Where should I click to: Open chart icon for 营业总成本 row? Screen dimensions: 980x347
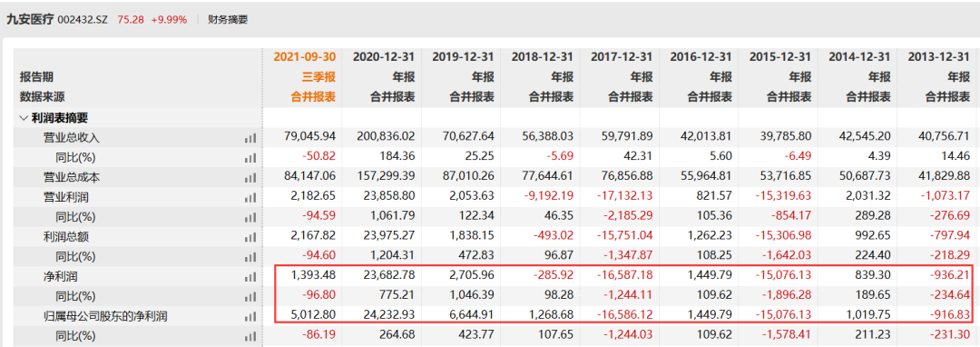coord(250,177)
